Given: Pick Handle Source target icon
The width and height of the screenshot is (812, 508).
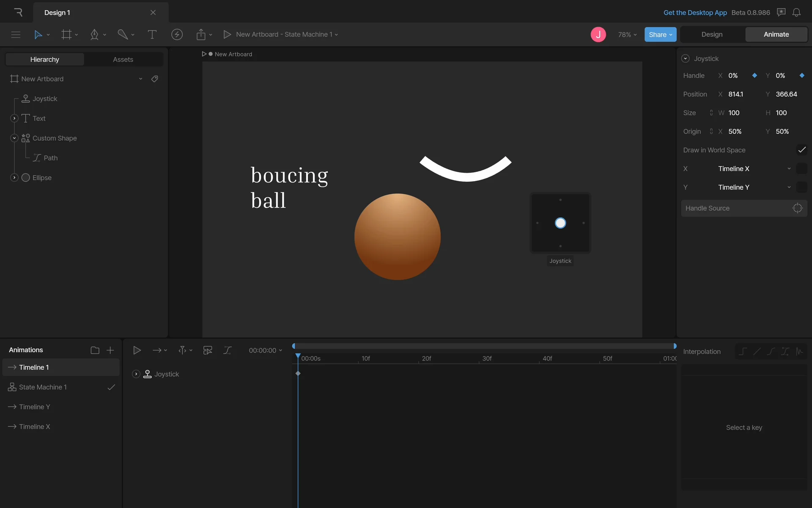Looking at the screenshot, I should coord(797,208).
